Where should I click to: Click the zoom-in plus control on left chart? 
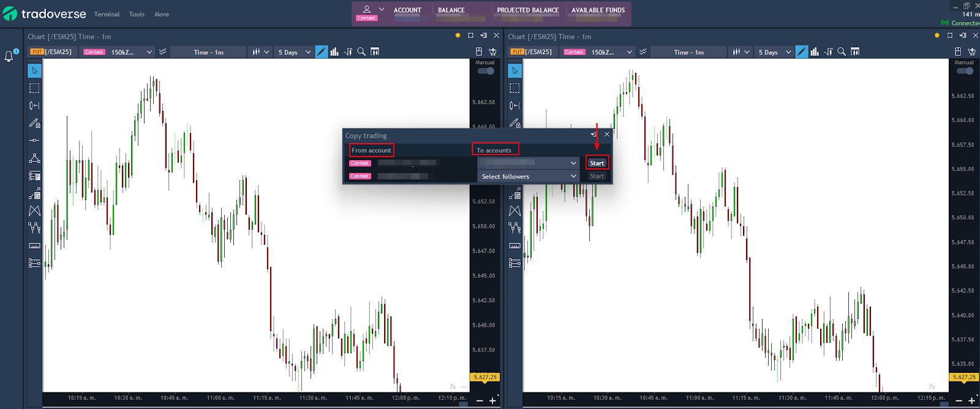point(492,401)
